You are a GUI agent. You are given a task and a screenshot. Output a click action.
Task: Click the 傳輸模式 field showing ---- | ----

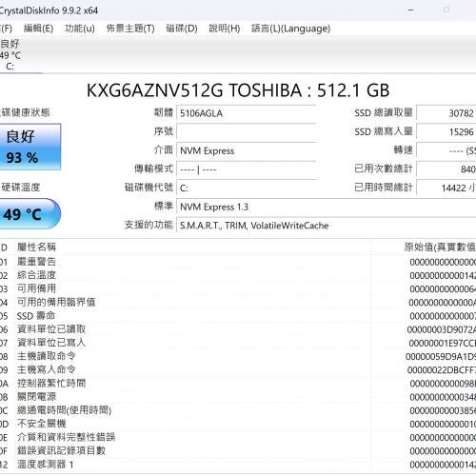(x=247, y=169)
